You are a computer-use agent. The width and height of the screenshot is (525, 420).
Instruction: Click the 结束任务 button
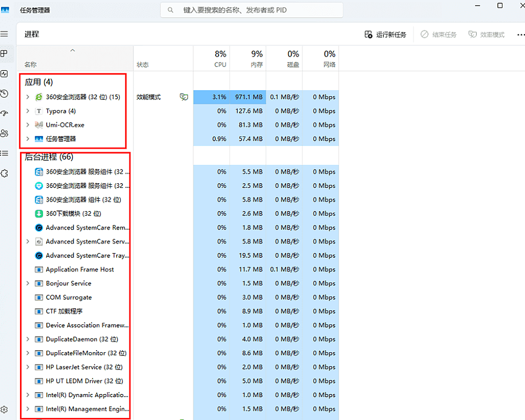tap(438, 35)
